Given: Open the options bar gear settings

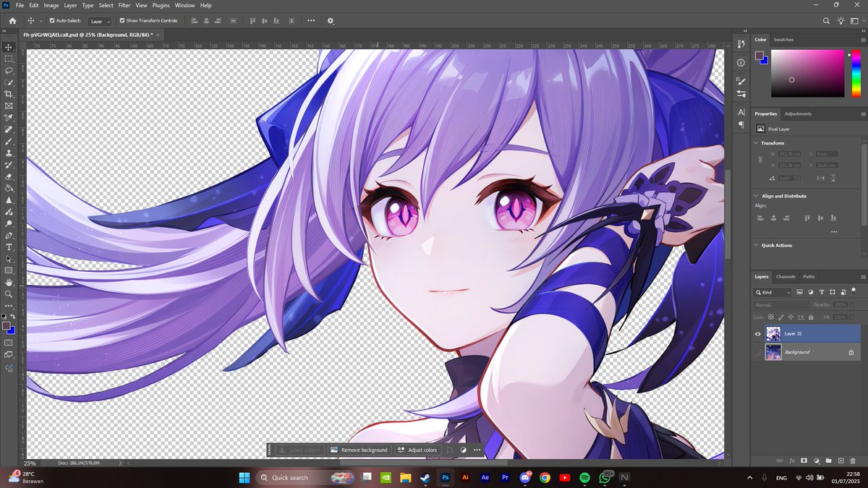Looking at the screenshot, I should (x=331, y=21).
